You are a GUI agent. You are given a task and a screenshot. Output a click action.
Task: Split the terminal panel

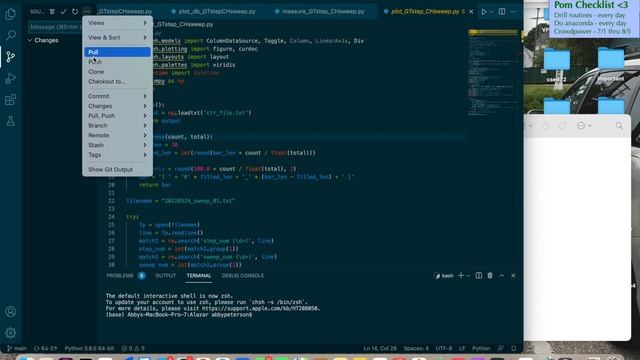478,276
